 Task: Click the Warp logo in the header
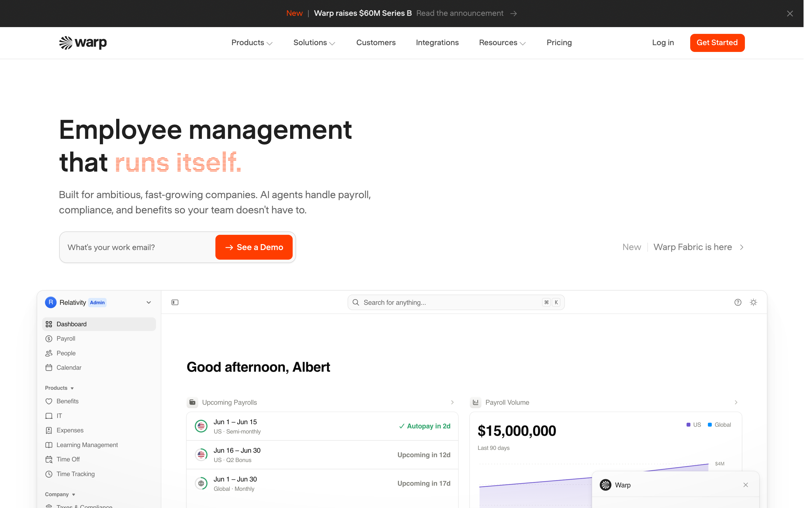pyautogui.click(x=83, y=43)
